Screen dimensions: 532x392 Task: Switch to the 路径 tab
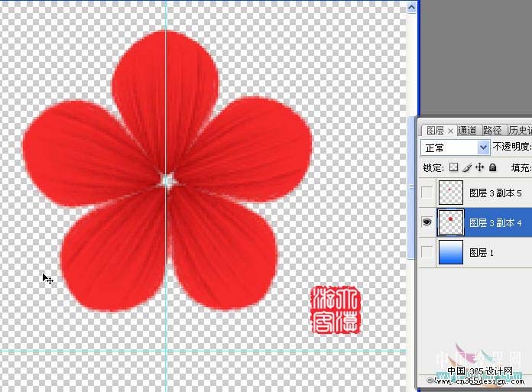[x=492, y=130]
